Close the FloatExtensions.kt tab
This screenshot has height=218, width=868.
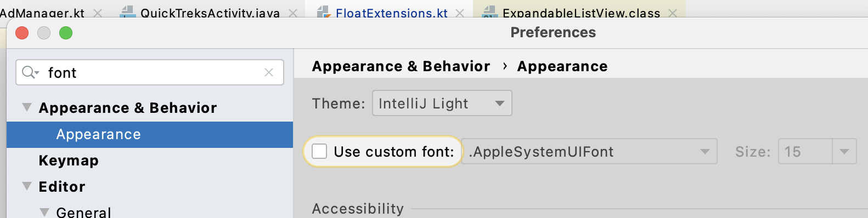tap(460, 13)
